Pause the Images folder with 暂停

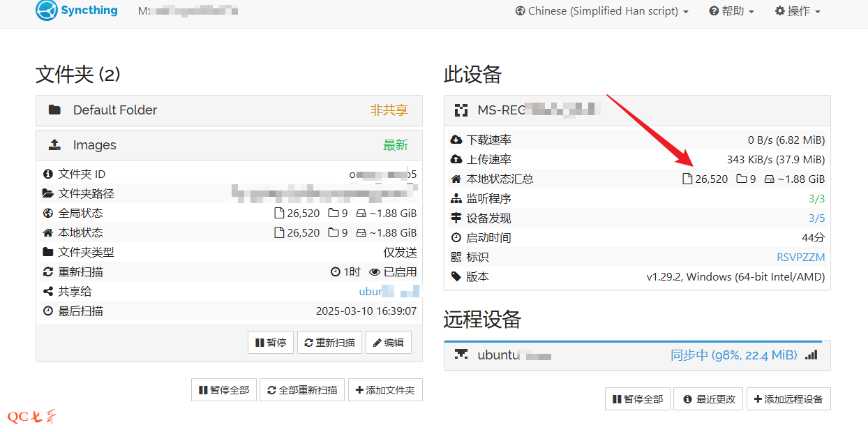point(271,343)
